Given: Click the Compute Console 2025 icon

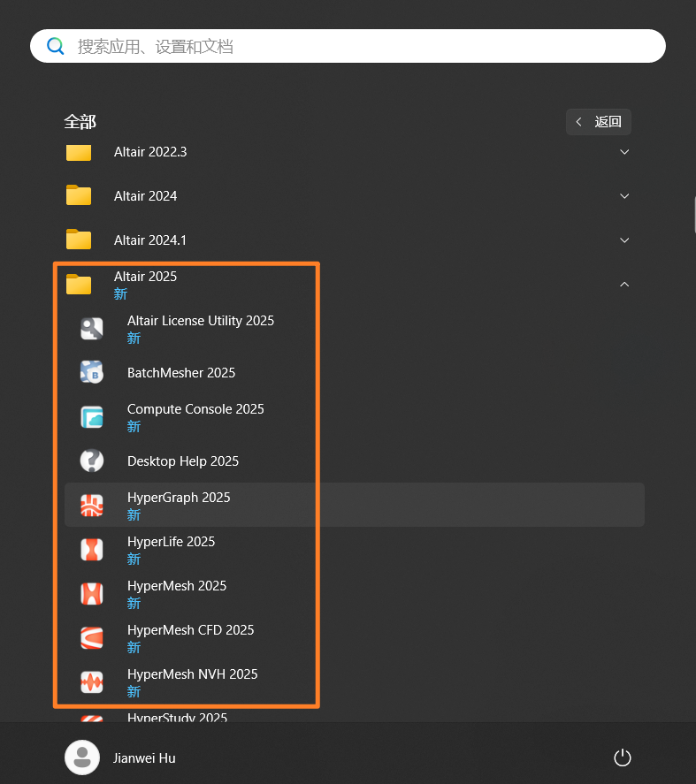Looking at the screenshot, I should pyautogui.click(x=92, y=417).
